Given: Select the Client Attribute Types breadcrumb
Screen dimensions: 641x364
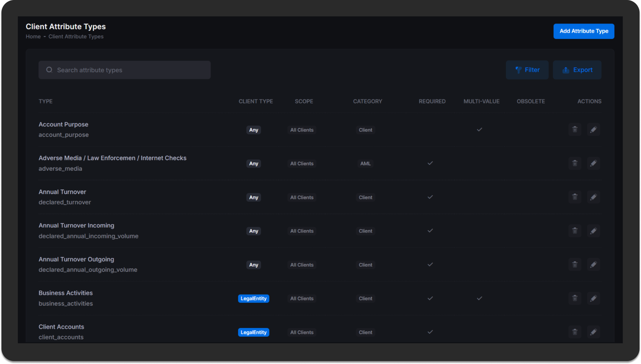Looking at the screenshot, I should click(x=76, y=36).
